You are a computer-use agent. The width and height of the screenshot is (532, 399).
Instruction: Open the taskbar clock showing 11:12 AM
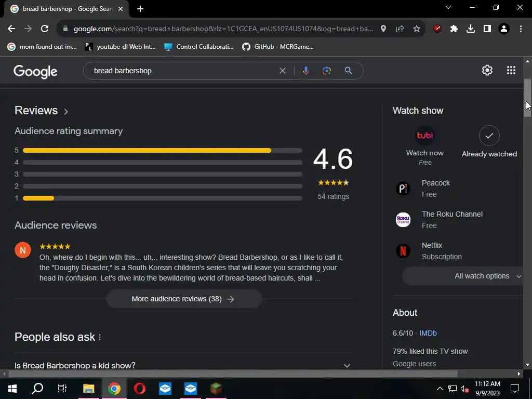point(487,389)
